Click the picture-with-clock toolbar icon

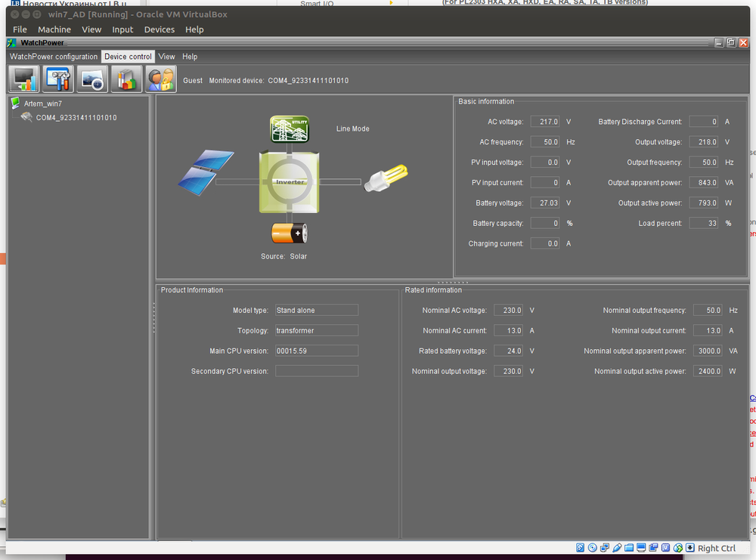point(92,79)
